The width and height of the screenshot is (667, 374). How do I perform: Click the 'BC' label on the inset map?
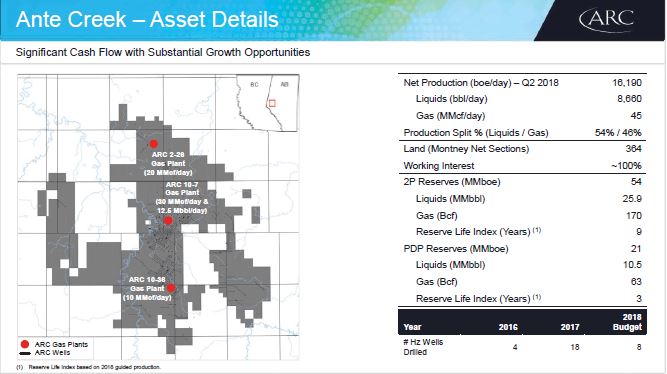[x=254, y=85]
